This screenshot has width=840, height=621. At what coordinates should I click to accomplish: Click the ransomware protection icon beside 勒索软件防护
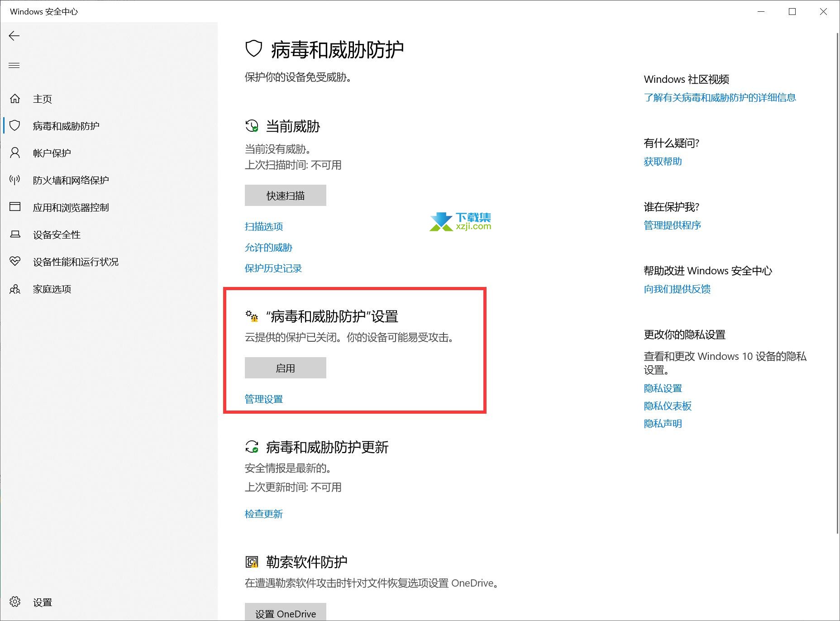click(x=252, y=562)
